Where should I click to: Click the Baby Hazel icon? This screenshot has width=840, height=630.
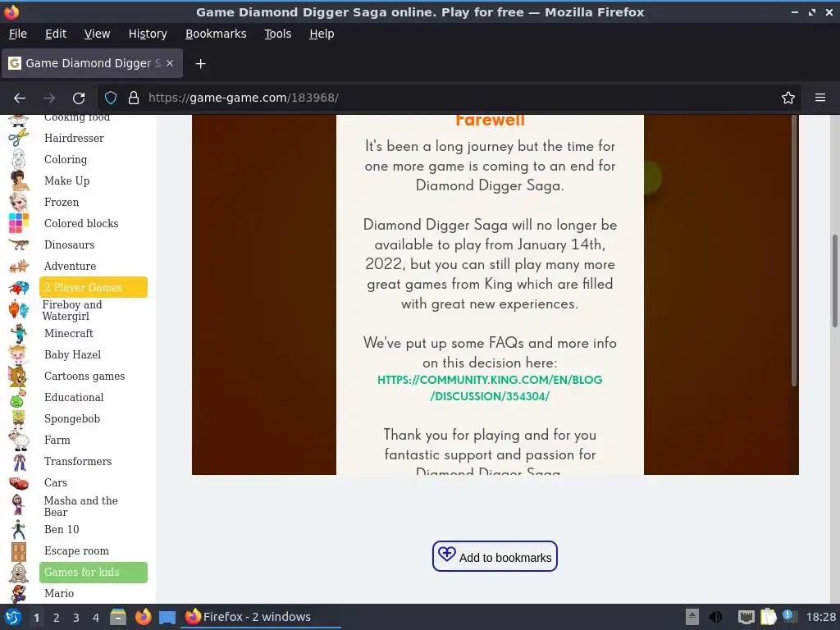(18, 354)
